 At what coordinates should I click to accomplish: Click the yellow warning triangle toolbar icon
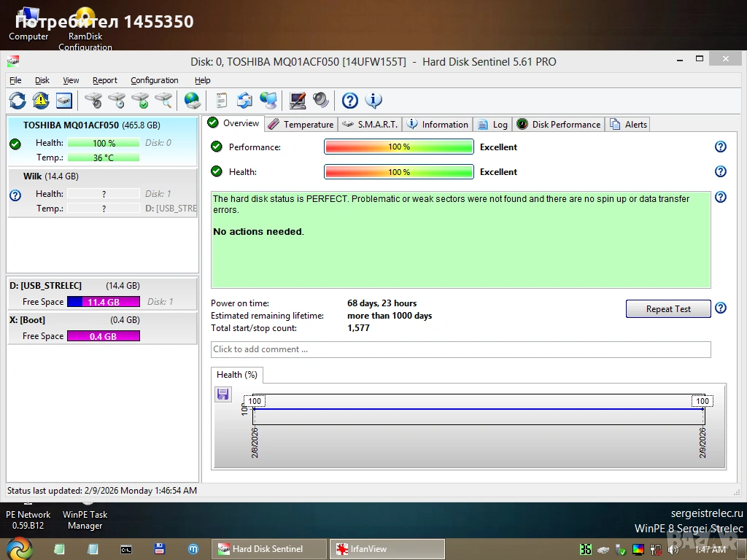point(41,101)
